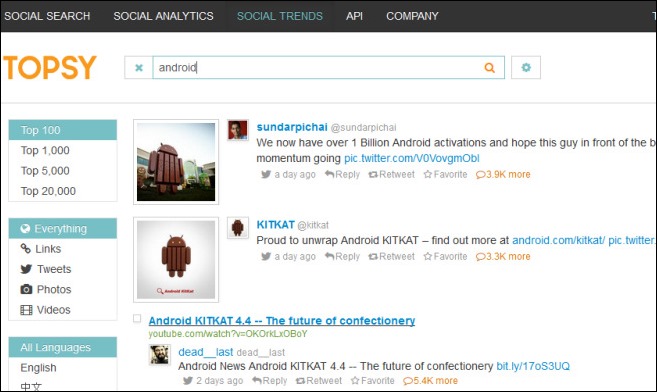Tick checkbox beside Android KITKAT 4.4 result
The height and width of the screenshot is (392, 657).
tap(137, 318)
